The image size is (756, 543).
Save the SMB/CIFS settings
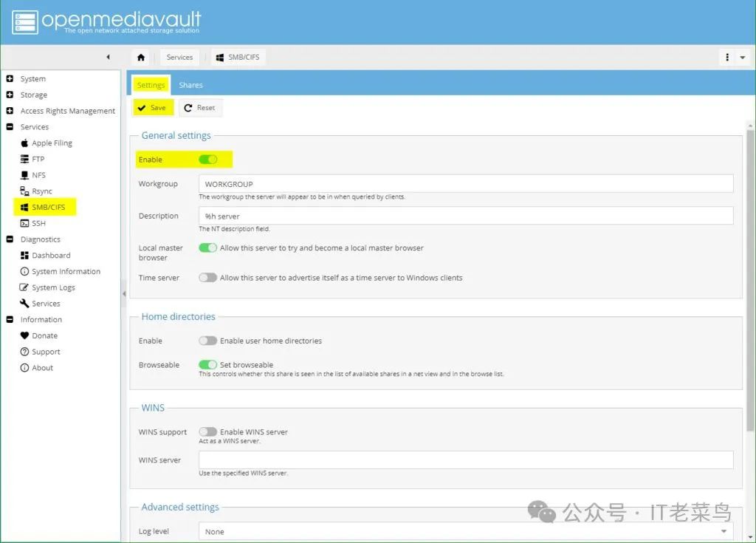tap(152, 108)
